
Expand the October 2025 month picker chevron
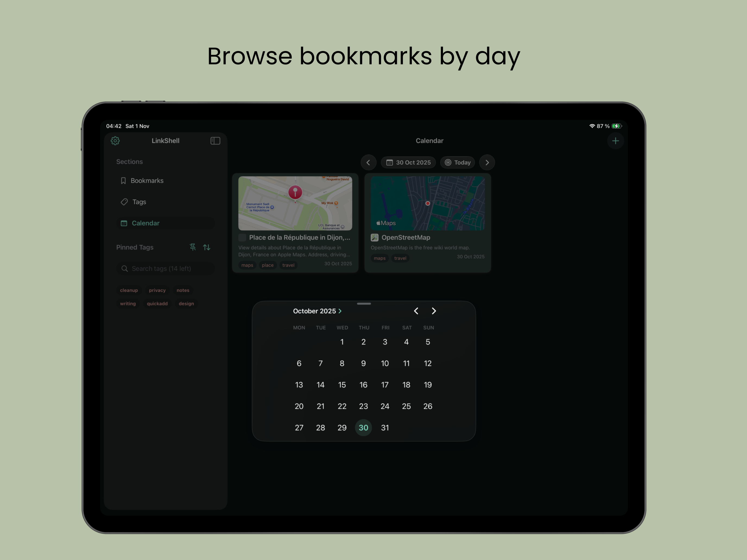pyautogui.click(x=340, y=311)
